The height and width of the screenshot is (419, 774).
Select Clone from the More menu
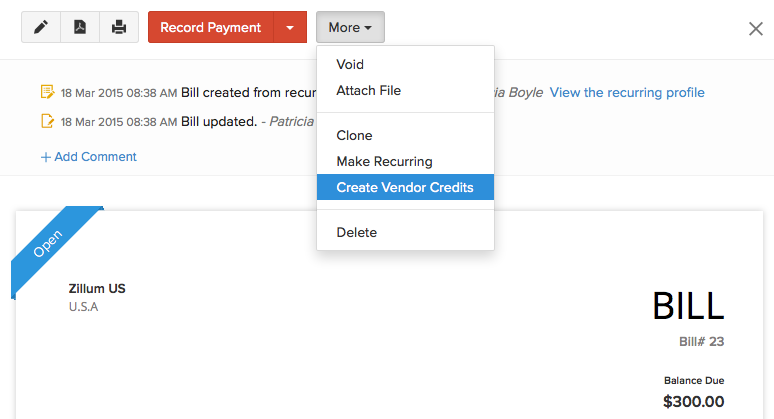tap(354, 135)
